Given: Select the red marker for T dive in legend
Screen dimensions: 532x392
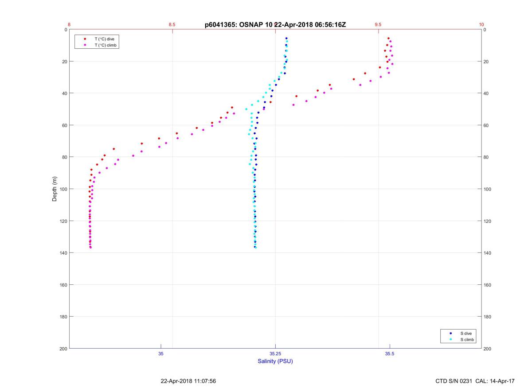Looking at the screenshot, I should click(x=85, y=39).
